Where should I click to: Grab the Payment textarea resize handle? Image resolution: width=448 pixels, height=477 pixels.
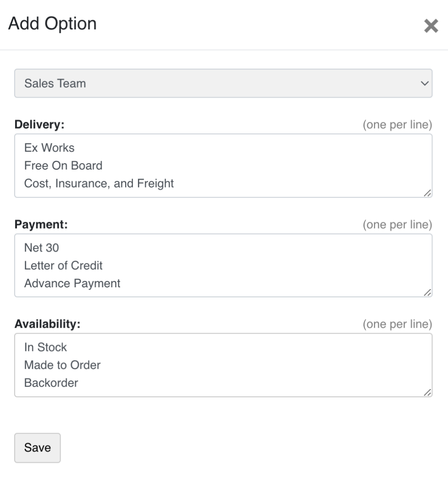tap(427, 293)
